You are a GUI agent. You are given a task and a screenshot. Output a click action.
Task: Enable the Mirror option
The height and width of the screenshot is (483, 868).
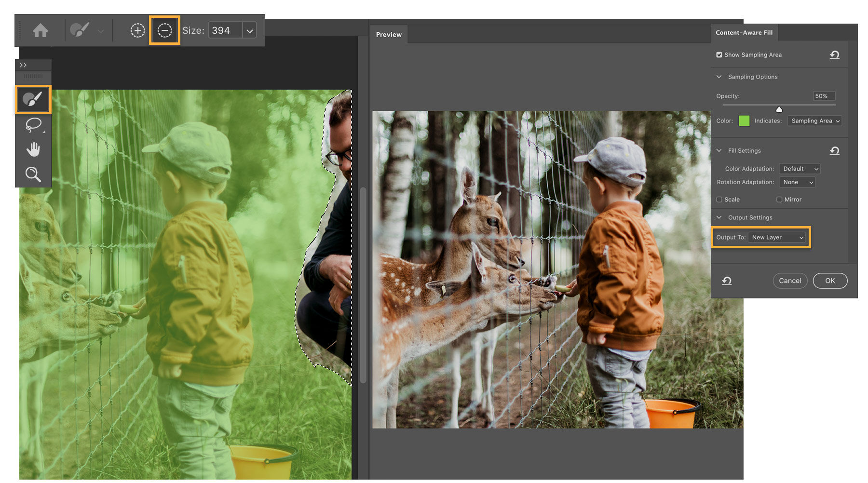779,199
